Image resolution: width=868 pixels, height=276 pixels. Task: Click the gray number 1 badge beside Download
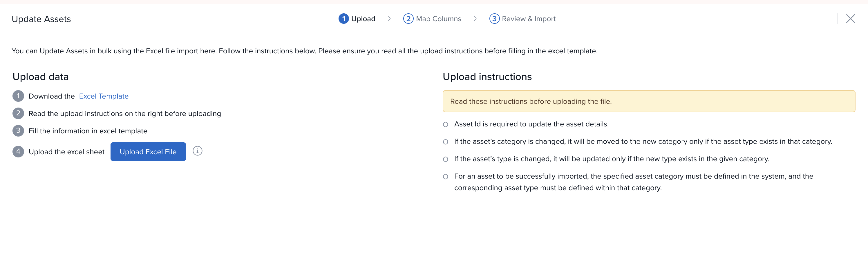[18, 96]
